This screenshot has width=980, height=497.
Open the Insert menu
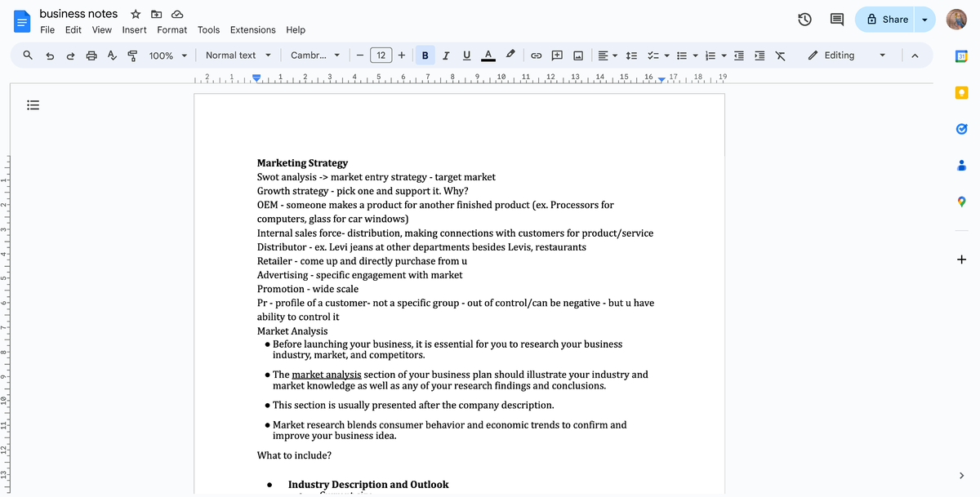click(x=134, y=29)
